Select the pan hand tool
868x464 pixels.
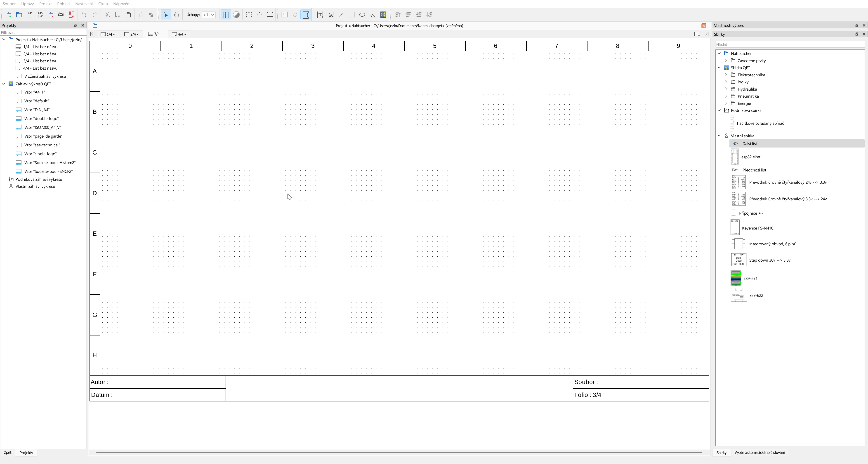pos(176,14)
